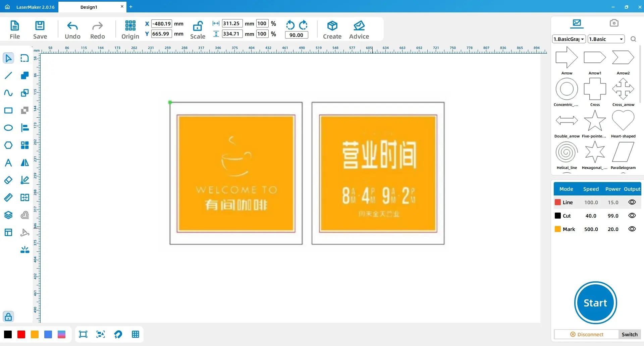The height and width of the screenshot is (346, 644).
Task: Click the union combine shapes icon
Action: pyautogui.click(x=25, y=75)
